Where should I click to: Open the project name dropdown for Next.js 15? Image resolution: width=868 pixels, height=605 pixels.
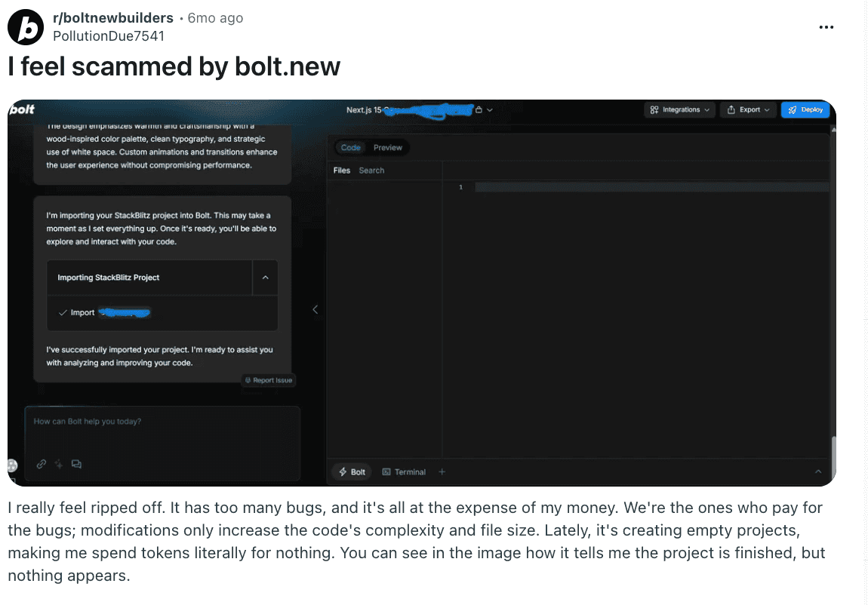click(x=490, y=109)
